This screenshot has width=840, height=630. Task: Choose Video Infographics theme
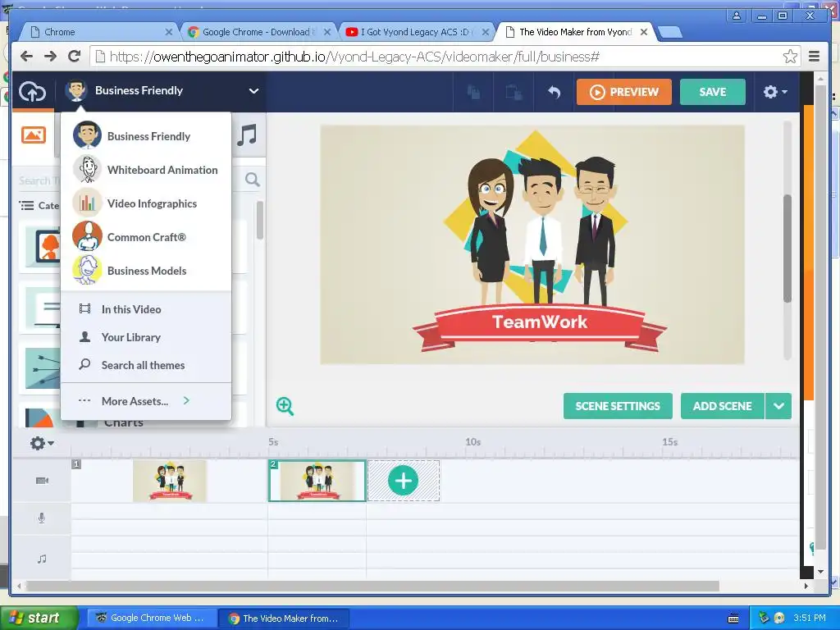pyautogui.click(x=146, y=203)
